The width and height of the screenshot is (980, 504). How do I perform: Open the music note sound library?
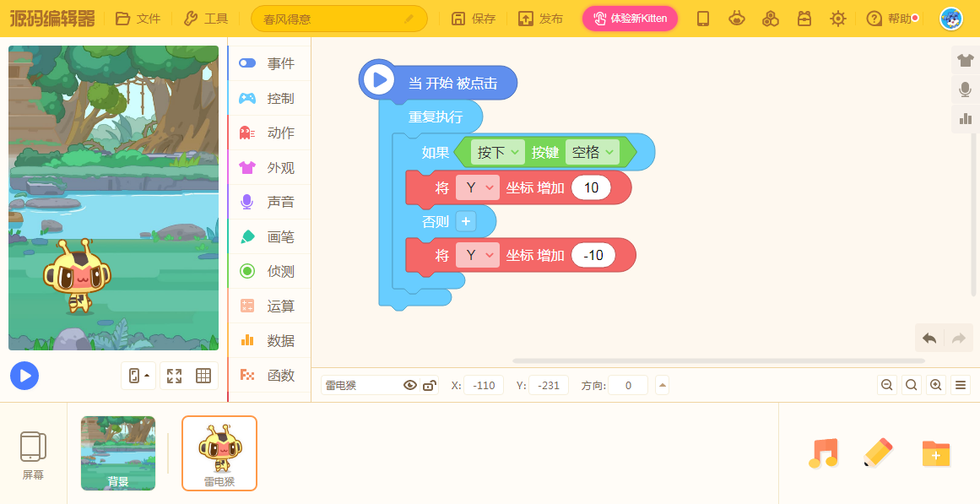click(823, 453)
